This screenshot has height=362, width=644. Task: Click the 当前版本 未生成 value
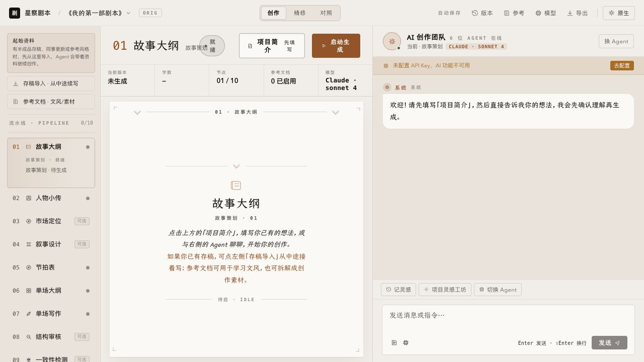pyautogui.click(x=117, y=81)
